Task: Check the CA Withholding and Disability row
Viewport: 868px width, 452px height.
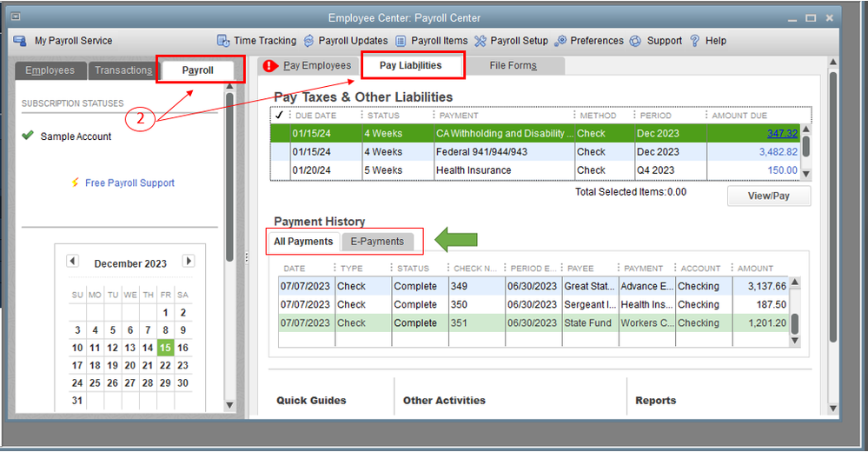Action: [x=280, y=134]
